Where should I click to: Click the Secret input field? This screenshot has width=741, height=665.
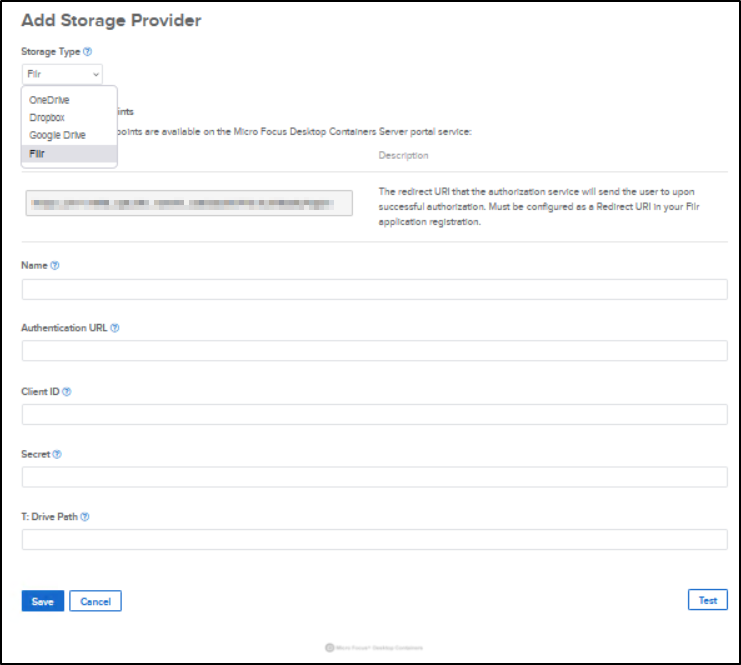(x=374, y=477)
